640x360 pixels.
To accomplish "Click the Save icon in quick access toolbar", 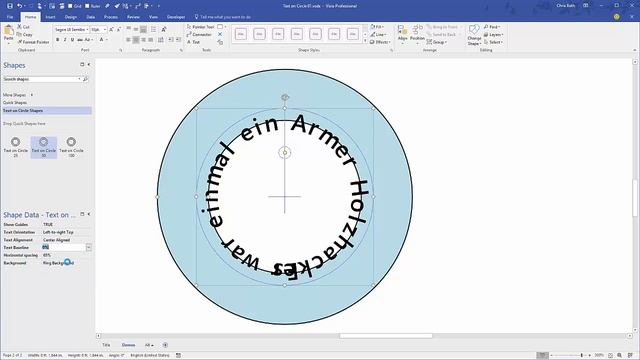I will [10, 6].
